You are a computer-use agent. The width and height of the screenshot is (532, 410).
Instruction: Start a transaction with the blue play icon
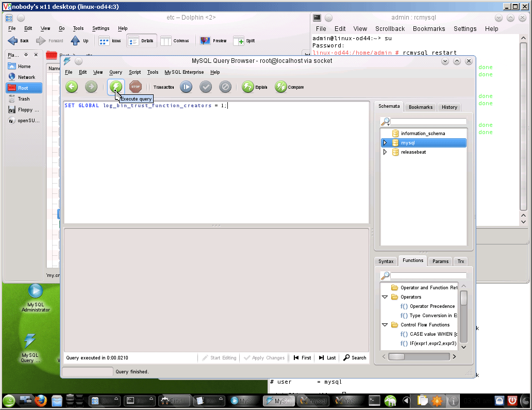[x=186, y=87]
